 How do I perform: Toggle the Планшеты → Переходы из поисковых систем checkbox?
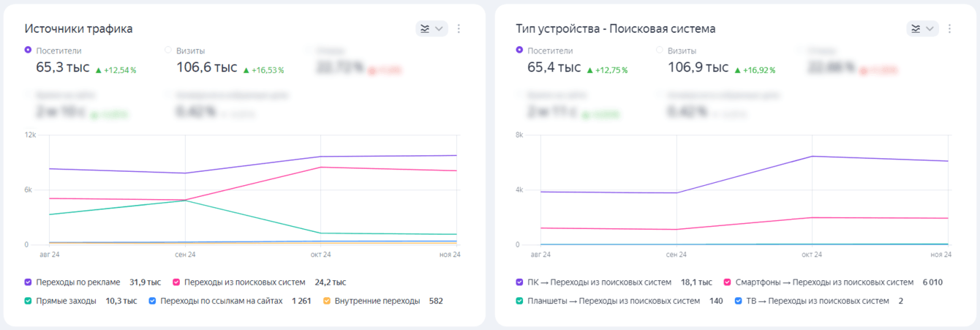click(519, 301)
